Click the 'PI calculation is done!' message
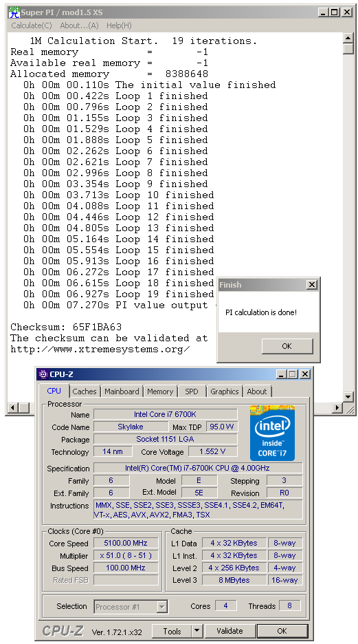358x644 pixels. (261, 312)
